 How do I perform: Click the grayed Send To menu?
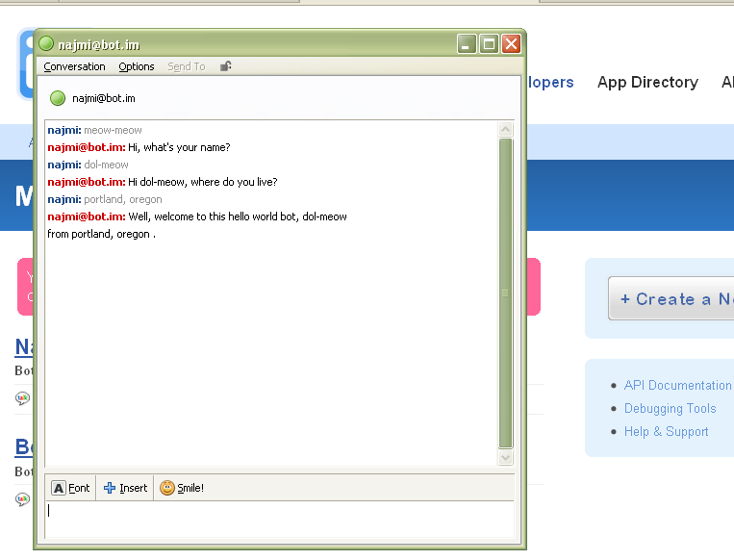point(187,67)
